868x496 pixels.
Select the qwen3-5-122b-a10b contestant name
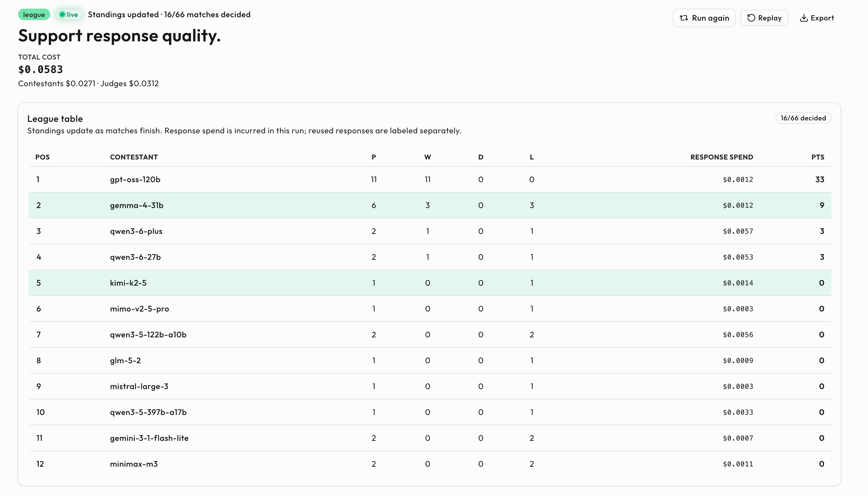148,334
